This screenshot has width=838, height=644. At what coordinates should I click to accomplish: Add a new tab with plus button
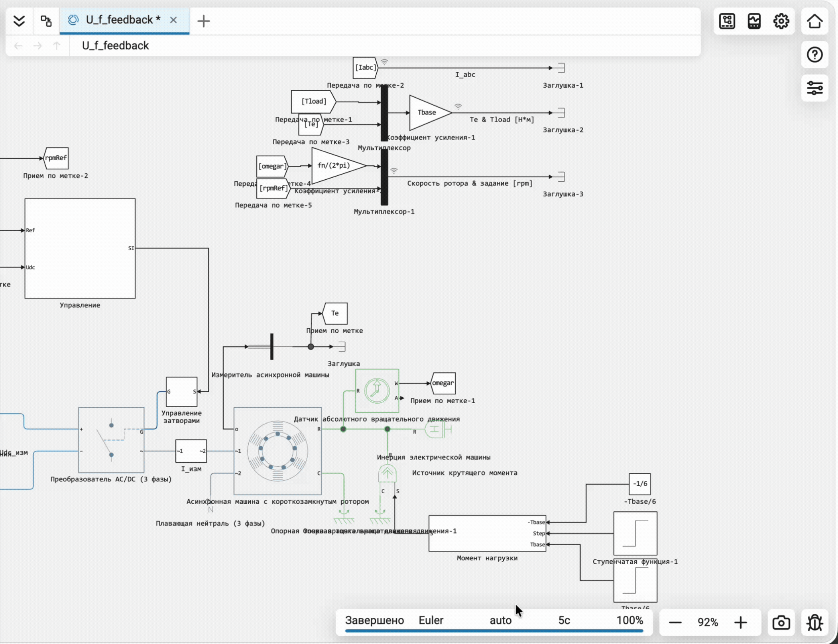(x=203, y=21)
